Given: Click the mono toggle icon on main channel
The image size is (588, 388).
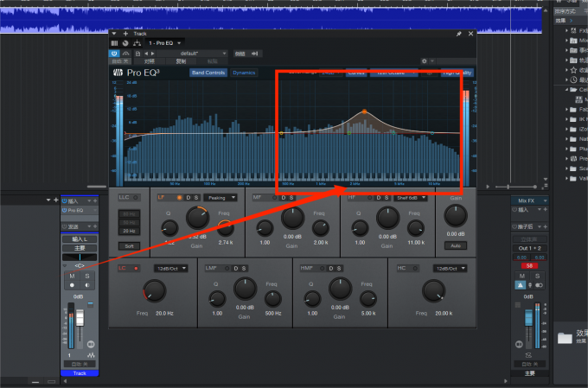Looking at the screenshot, I should (x=539, y=285).
